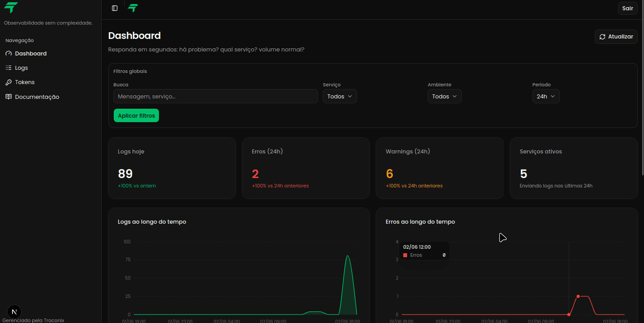Open the Ambiente dropdown

(444, 96)
